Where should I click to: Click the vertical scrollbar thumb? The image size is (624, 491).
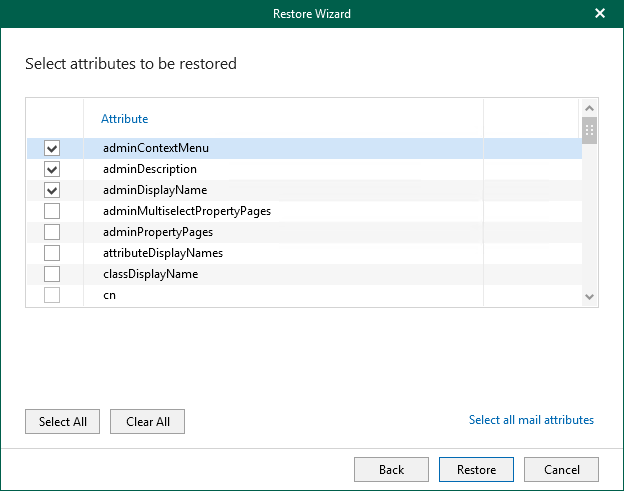pyautogui.click(x=589, y=131)
